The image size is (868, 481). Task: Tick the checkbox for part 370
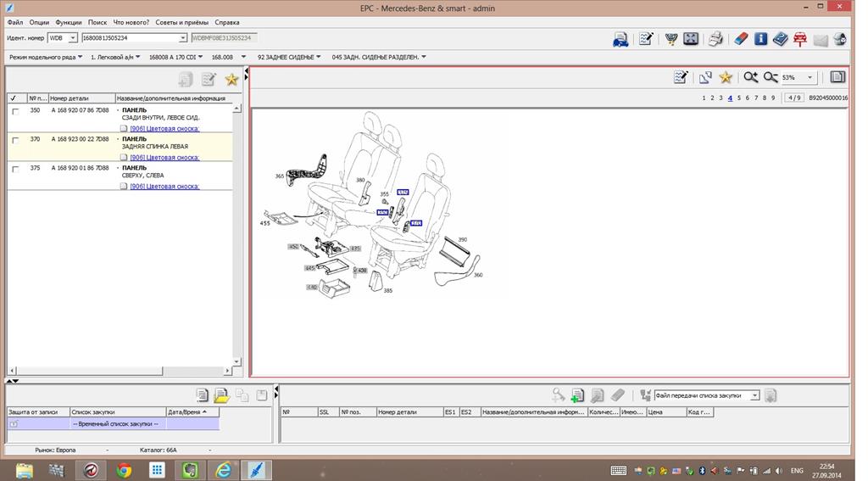coord(15,140)
